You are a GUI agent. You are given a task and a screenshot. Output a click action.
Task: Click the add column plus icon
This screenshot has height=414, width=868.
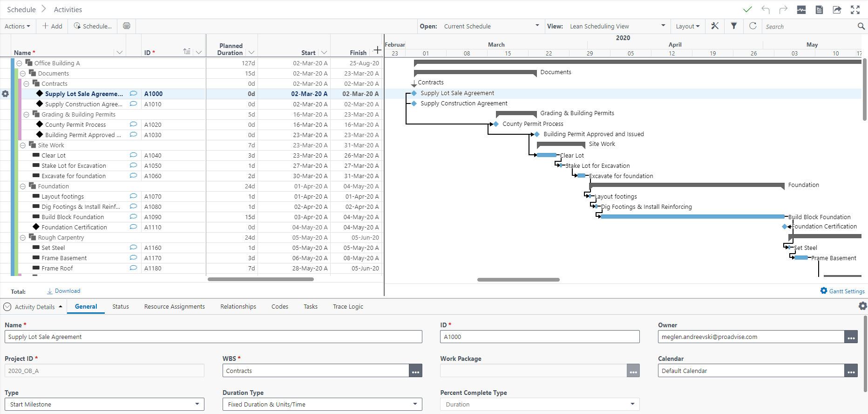[x=377, y=50]
